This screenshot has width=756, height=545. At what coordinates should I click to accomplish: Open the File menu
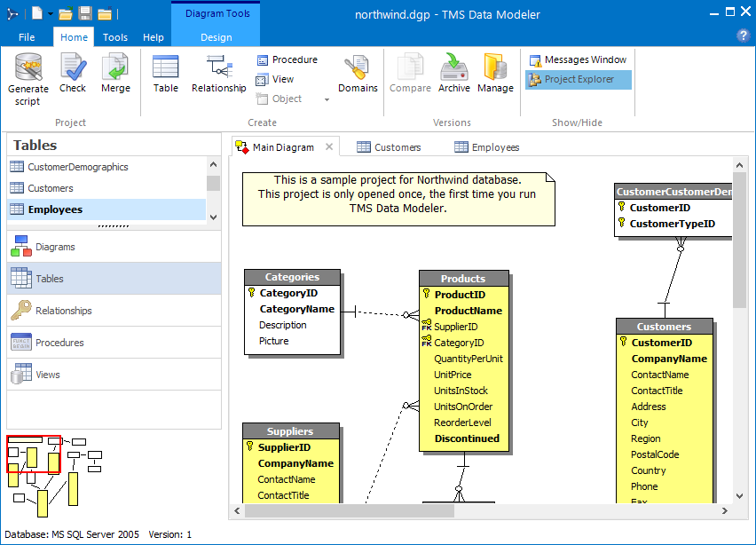coord(27,37)
